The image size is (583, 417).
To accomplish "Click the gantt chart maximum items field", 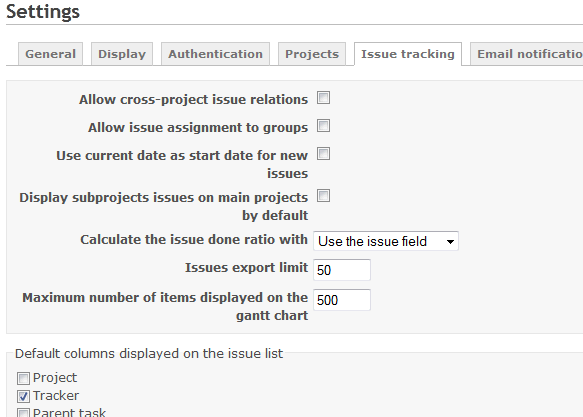I will click(x=342, y=300).
